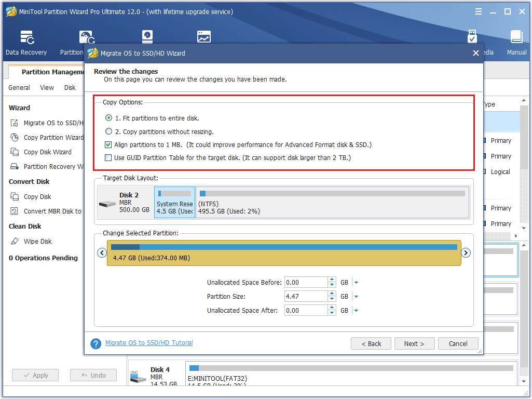The width and height of the screenshot is (532, 399).
Task: Open the main window hamburger menu
Action: pyautogui.click(x=479, y=11)
